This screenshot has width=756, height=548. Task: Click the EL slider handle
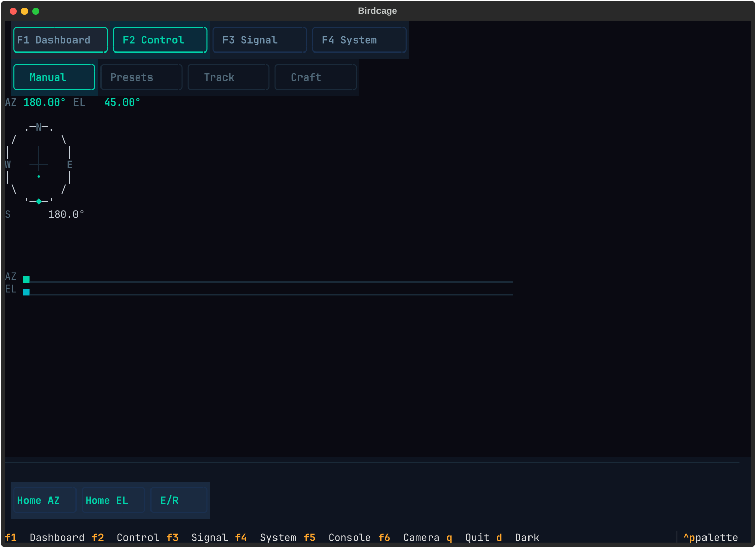27,292
